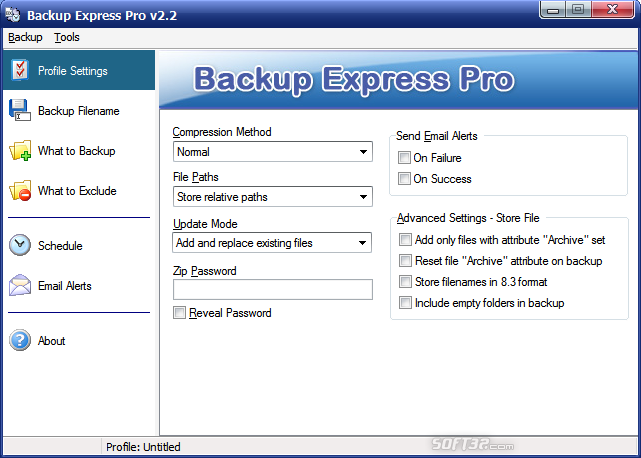Click the Zip Password field
This screenshot has height=458, width=641.
(273, 290)
